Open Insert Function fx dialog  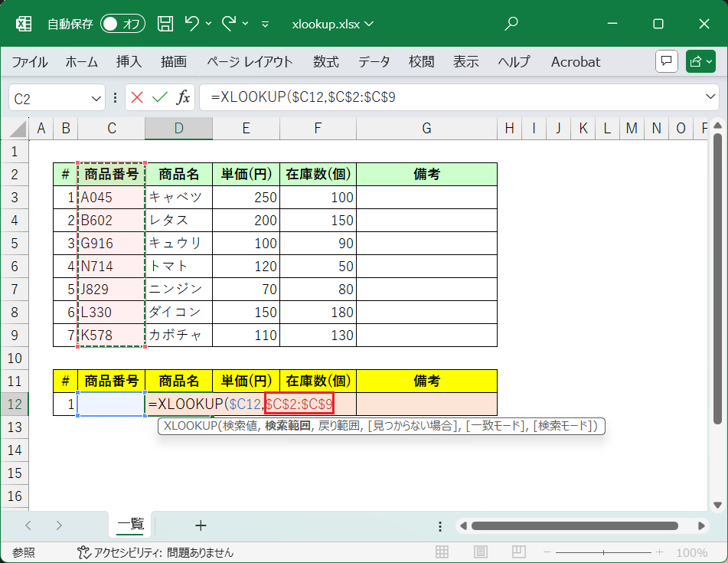pyautogui.click(x=183, y=97)
